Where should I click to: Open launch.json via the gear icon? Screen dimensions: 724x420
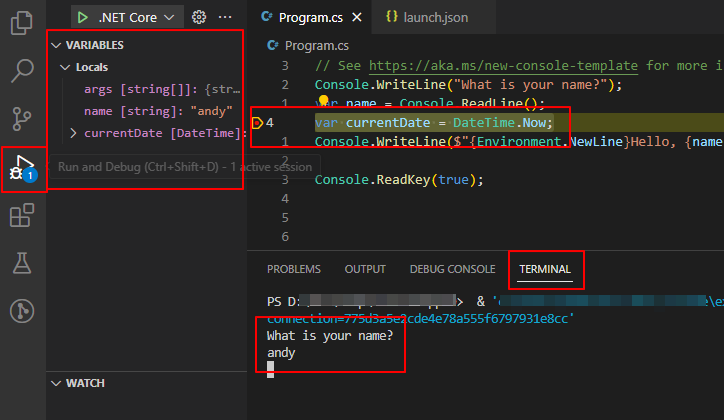pos(199,17)
